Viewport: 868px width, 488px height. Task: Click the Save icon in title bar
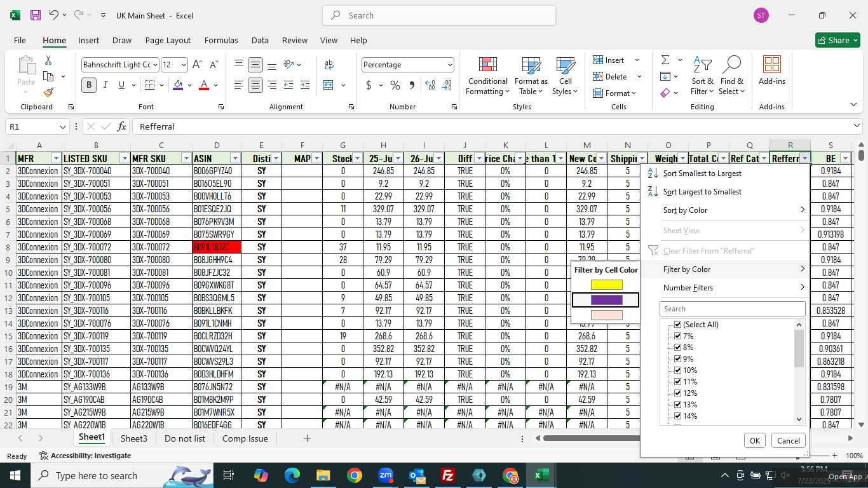coord(36,15)
